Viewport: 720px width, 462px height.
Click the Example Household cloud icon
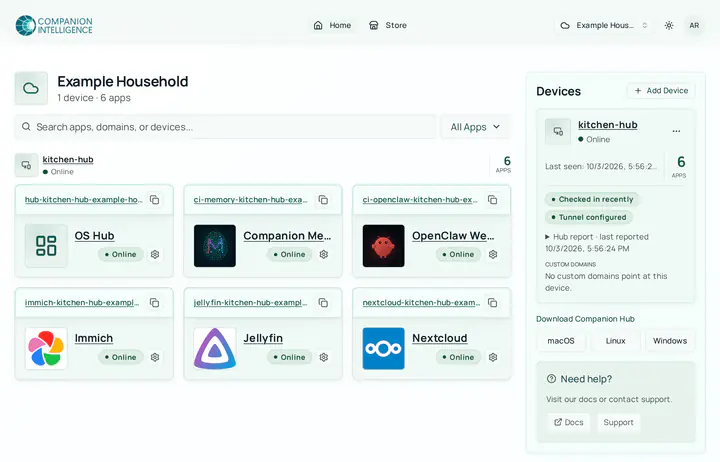[31, 88]
